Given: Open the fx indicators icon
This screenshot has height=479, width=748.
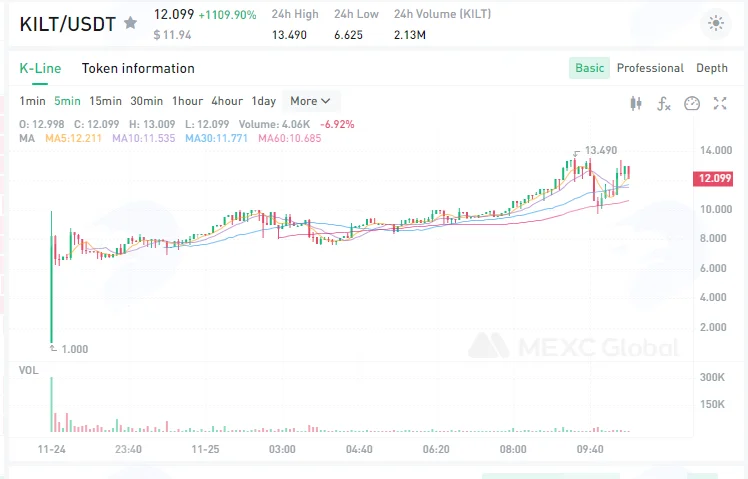Looking at the screenshot, I should [x=664, y=103].
